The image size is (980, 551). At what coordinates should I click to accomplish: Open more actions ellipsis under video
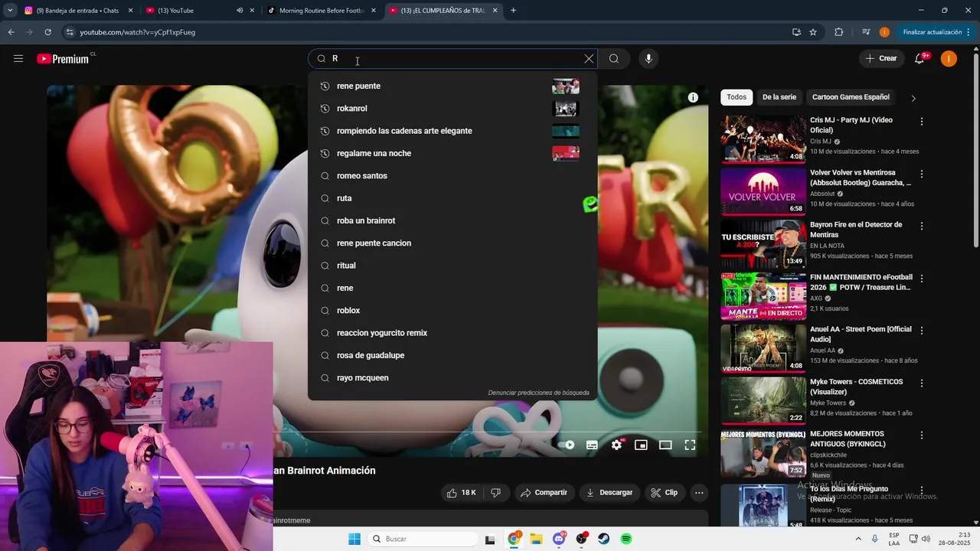[x=699, y=493]
